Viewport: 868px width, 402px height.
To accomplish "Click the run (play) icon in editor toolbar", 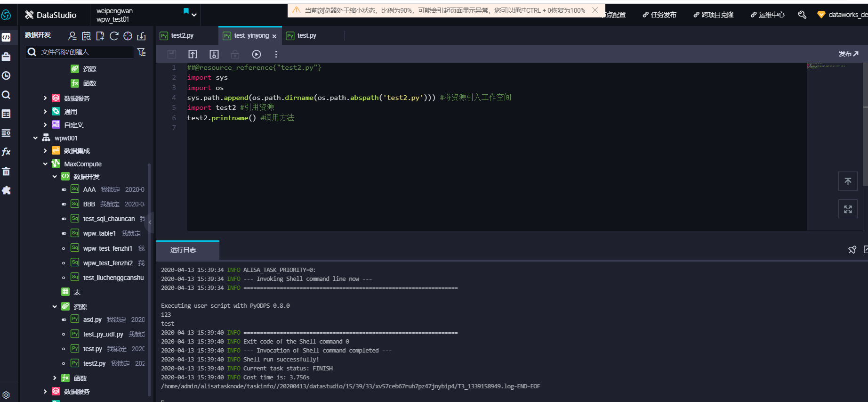I will click(x=256, y=54).
